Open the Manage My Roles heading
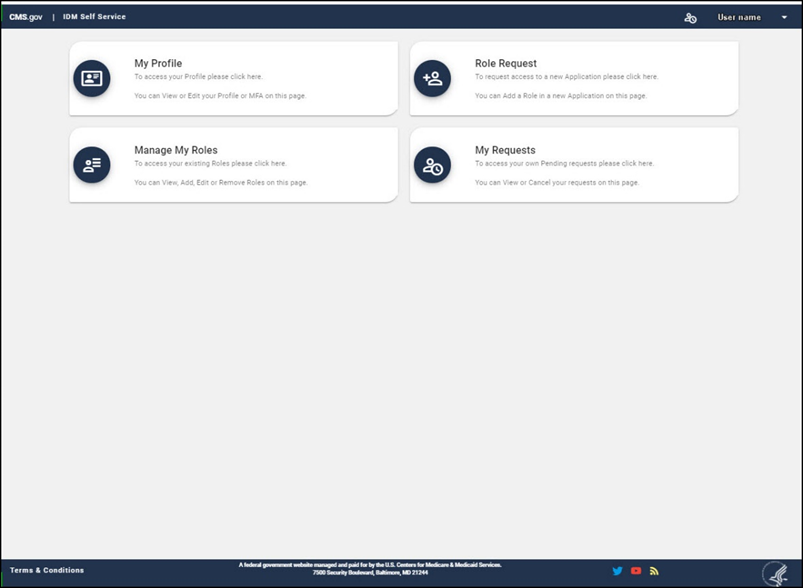The height and width of the screenshot is (588, 803). click(175, 150)
